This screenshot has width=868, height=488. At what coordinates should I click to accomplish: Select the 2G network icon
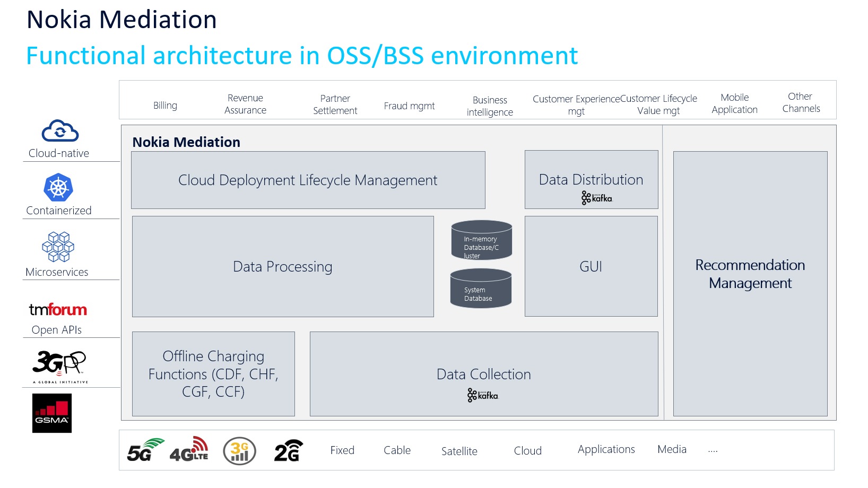click(288, 450)
